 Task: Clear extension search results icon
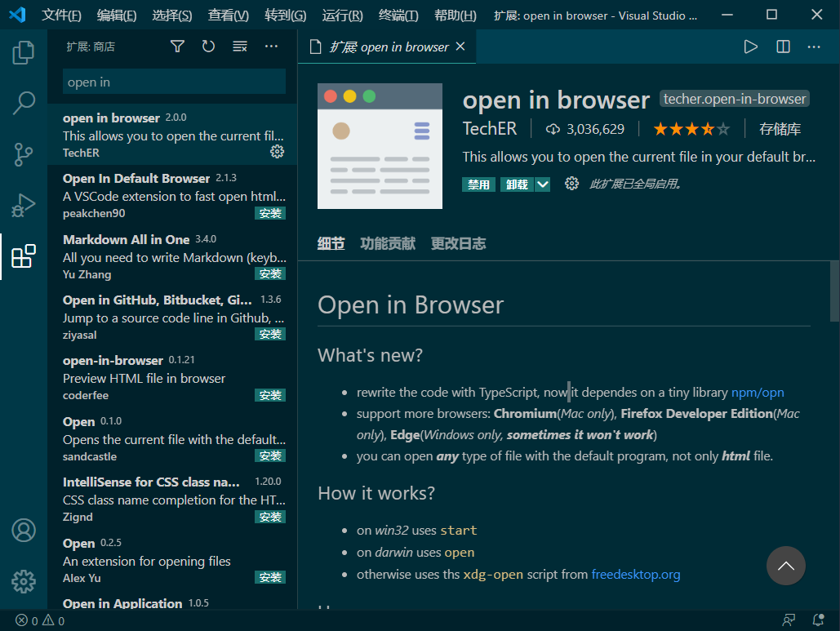point(240,47)
